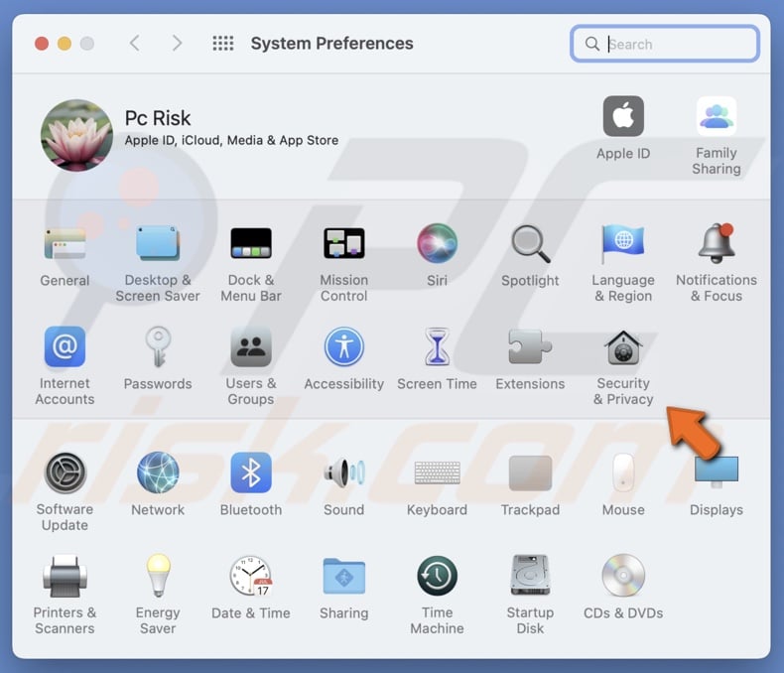Click the Apple ID icon
This screenshot has height=673, width=784.
(623, 117)
